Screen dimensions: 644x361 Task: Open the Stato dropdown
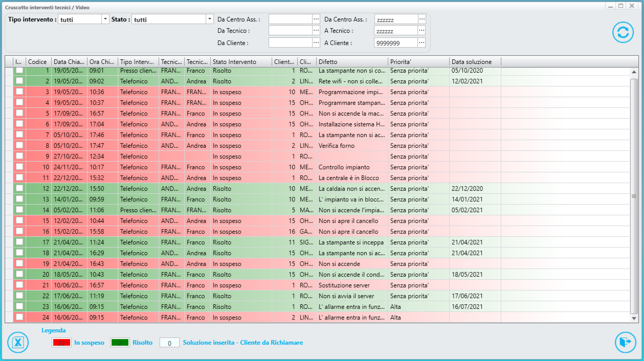click(209, 19)
